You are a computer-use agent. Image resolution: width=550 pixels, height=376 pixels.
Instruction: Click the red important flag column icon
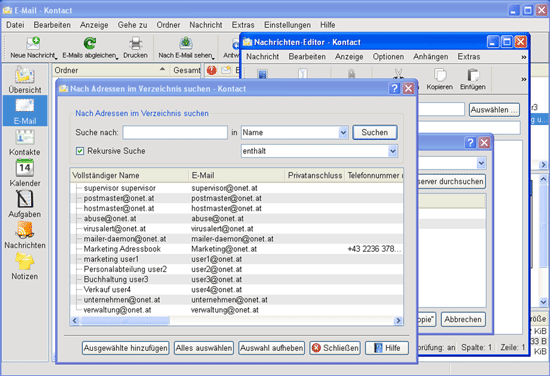pos(212,70)
